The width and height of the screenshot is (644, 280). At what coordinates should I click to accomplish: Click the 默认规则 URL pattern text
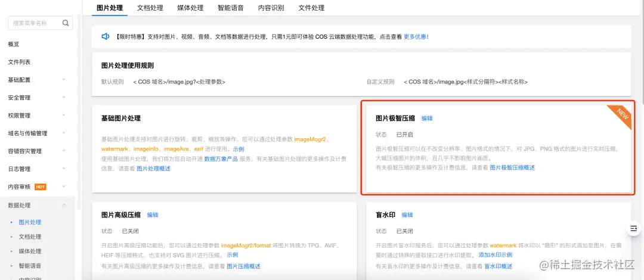click(x=179, y=82)
